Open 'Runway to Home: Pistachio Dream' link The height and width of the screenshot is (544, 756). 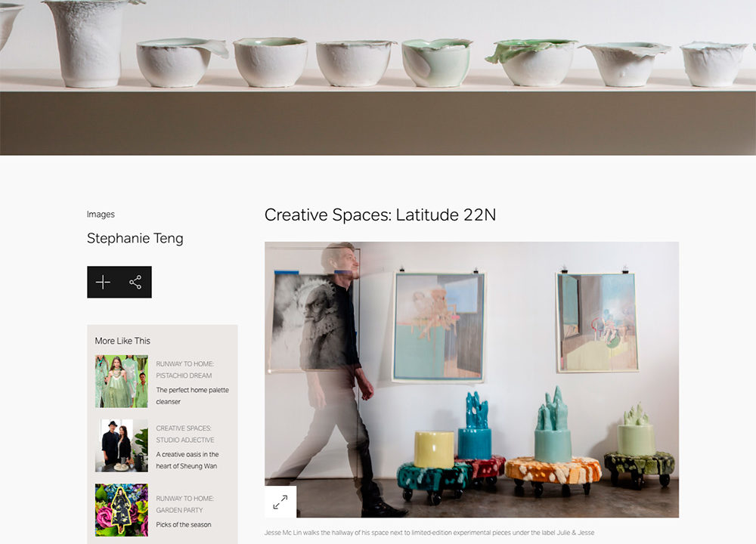184,369
